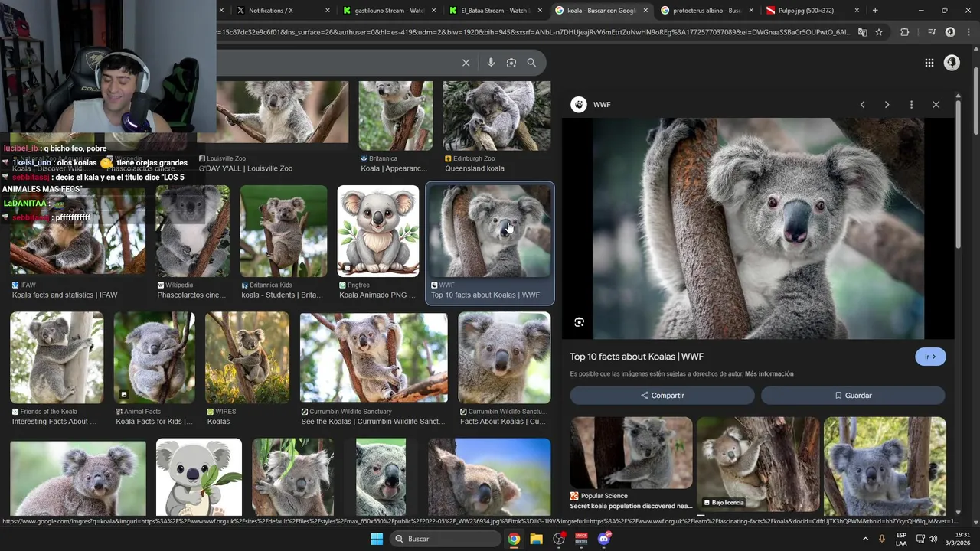
Task: Open the three-dot options in preview panel
Action: [911, 105]
